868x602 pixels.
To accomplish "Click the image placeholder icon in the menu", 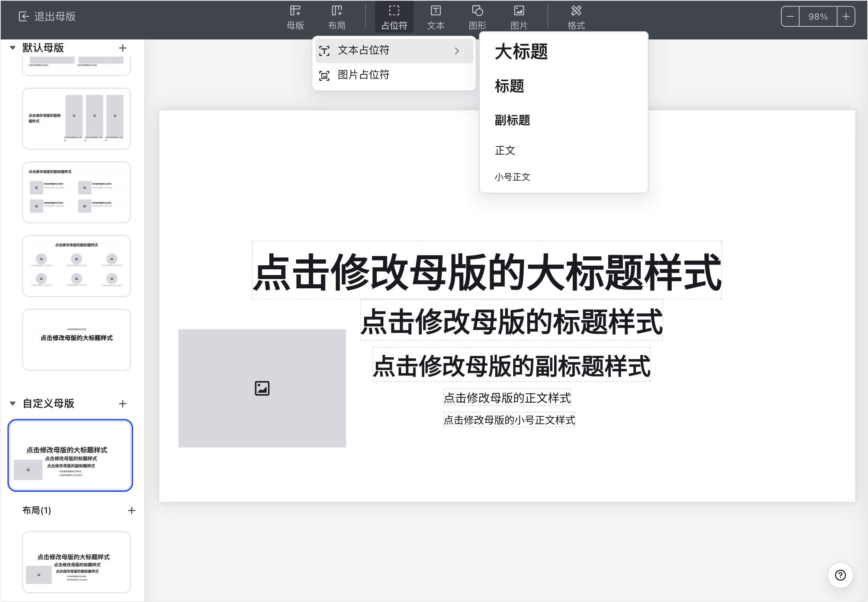I will coord(324,76).
